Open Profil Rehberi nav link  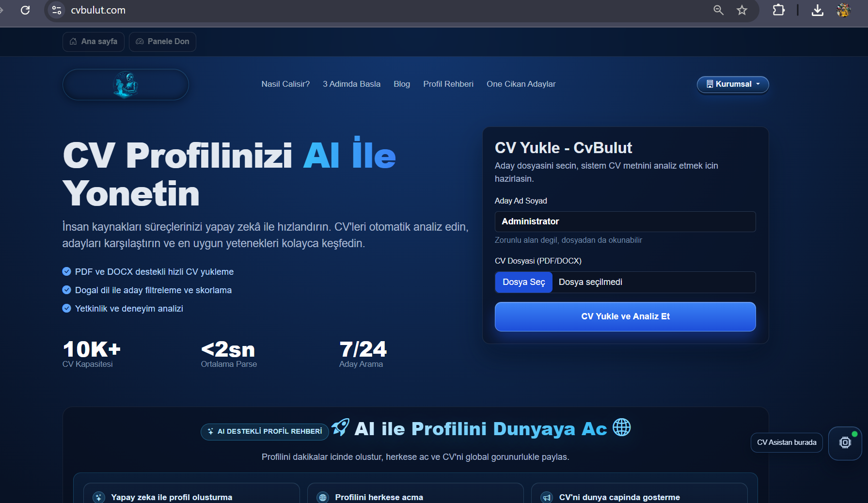[x=448, y=84]
